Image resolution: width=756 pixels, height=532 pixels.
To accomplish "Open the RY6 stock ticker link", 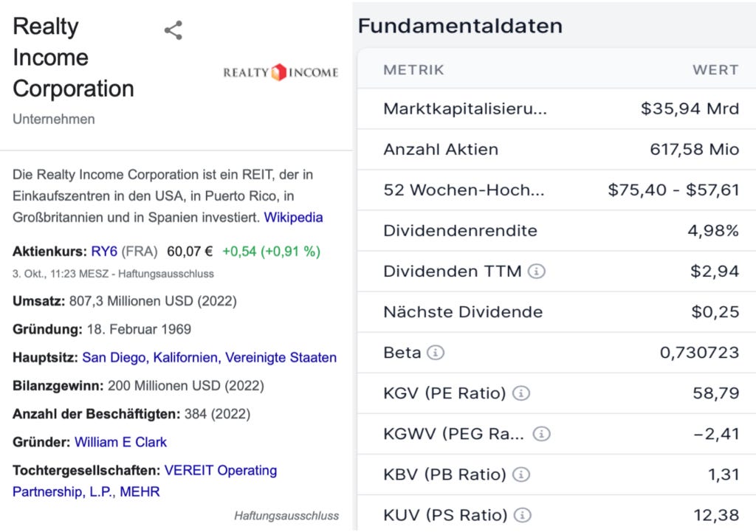I will tap(104, 252).
